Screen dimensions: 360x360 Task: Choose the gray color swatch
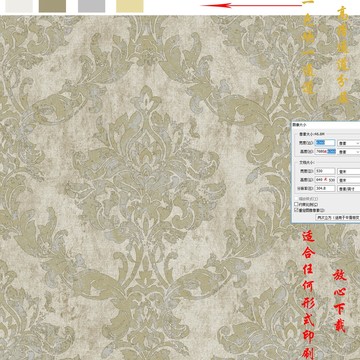pyautogui.click(x=91, y=6)
